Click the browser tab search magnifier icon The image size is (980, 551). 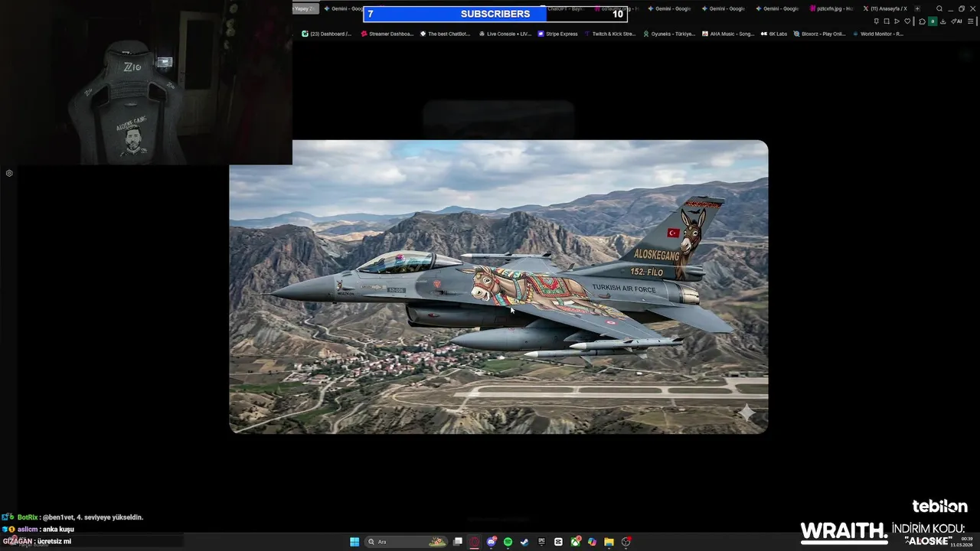click(939, 8)
